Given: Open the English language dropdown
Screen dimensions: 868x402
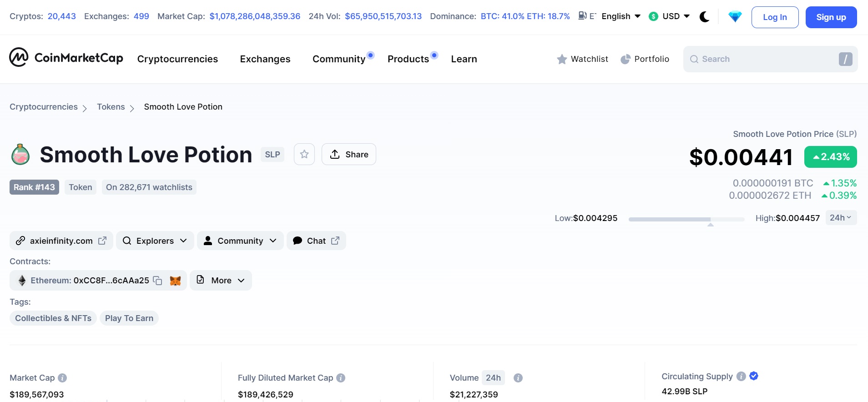Looking at the screenshot, I should click(x=621, y=16).
